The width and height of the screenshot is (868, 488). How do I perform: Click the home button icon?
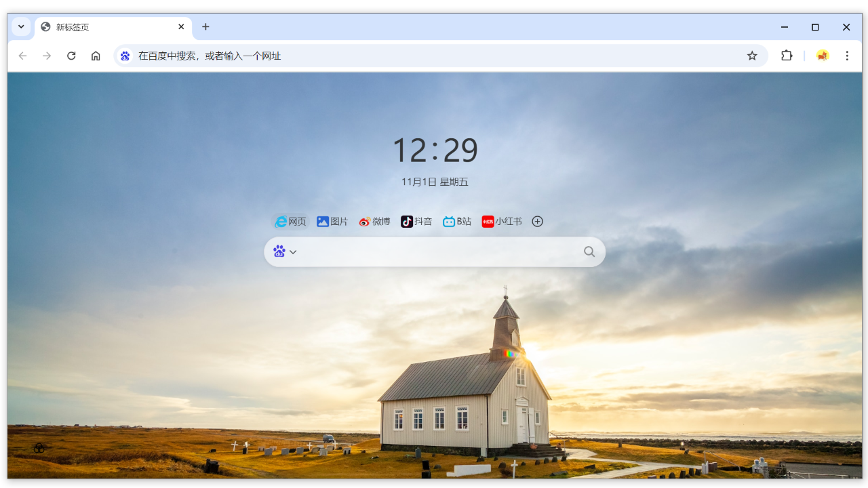96,56
